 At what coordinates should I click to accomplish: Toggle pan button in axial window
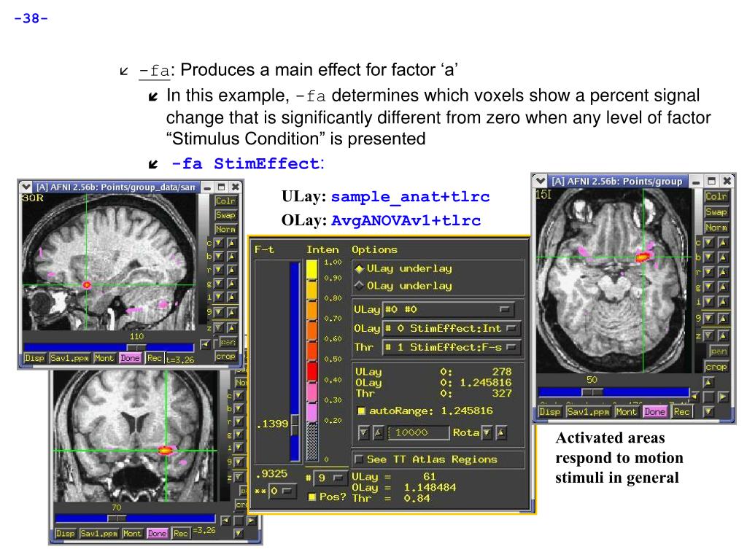tap(718, 351)
